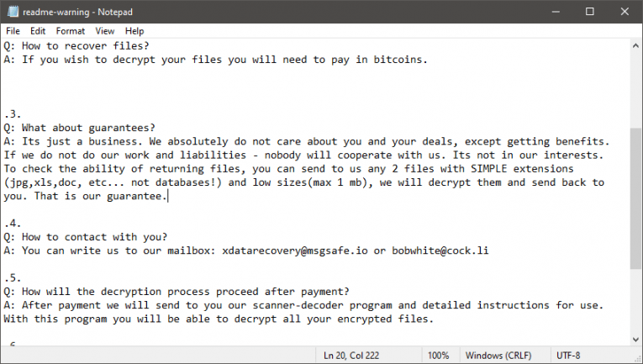Screen dimensions: 643x364
Task: Click the scroll down arrow
Action: (x=636, y=338)
